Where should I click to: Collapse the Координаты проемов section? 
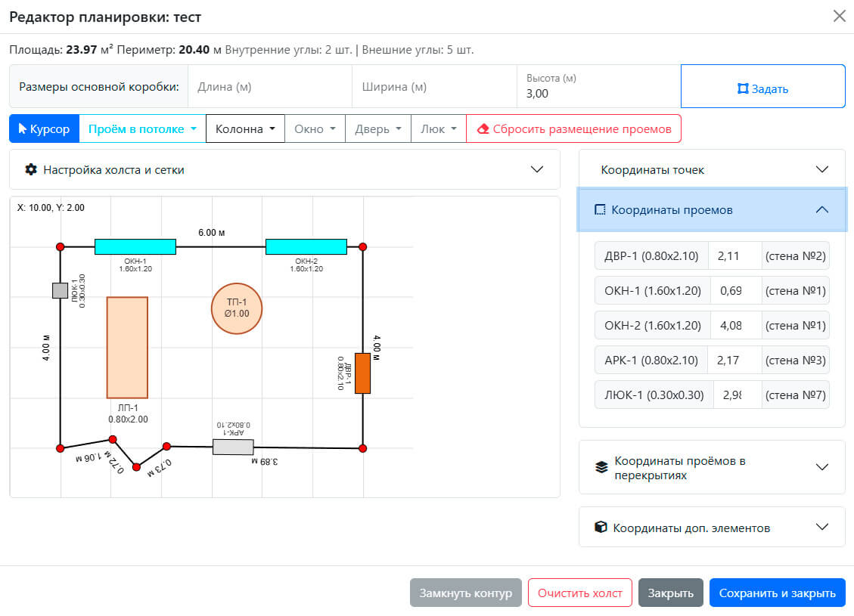tap(712, 210)
